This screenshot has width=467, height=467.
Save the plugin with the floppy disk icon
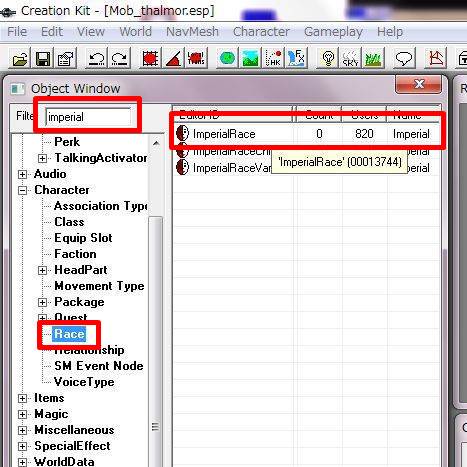42,59
